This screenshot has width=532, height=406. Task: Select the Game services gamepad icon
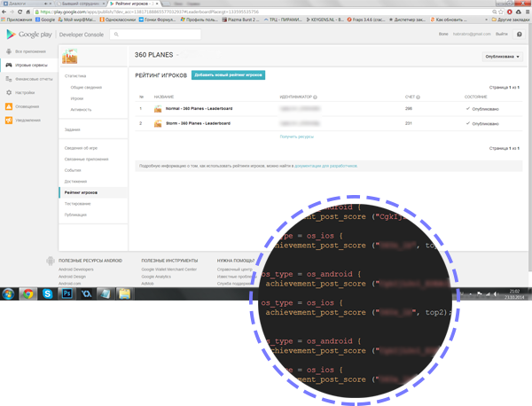coord(9,65)
